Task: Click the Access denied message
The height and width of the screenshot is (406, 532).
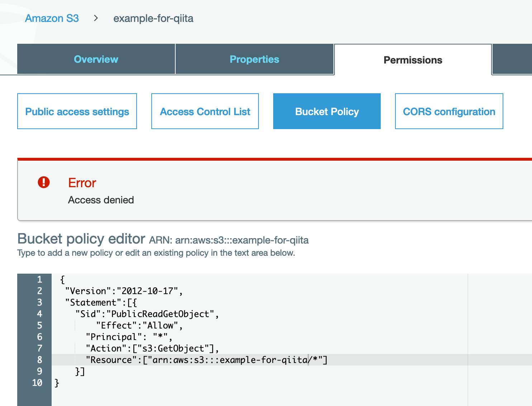Action: pos(101,200)
